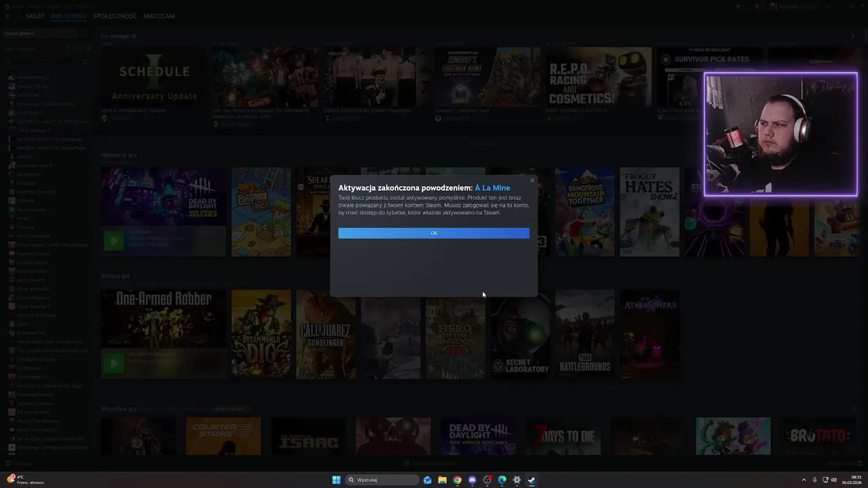
Task: Select Scrap Mechanic in game list
Action: point(33,289)
